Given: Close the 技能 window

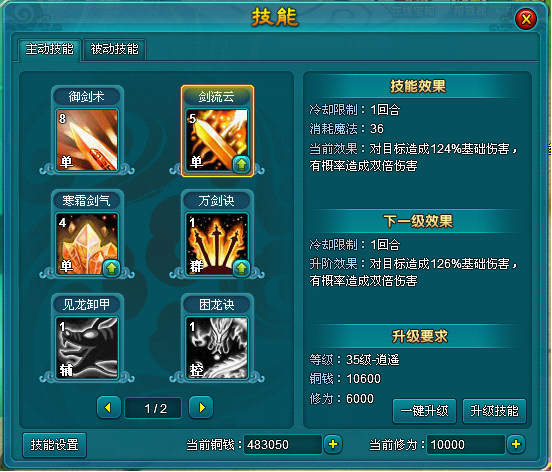Looking at the screenshot, I should click(526, 19).
